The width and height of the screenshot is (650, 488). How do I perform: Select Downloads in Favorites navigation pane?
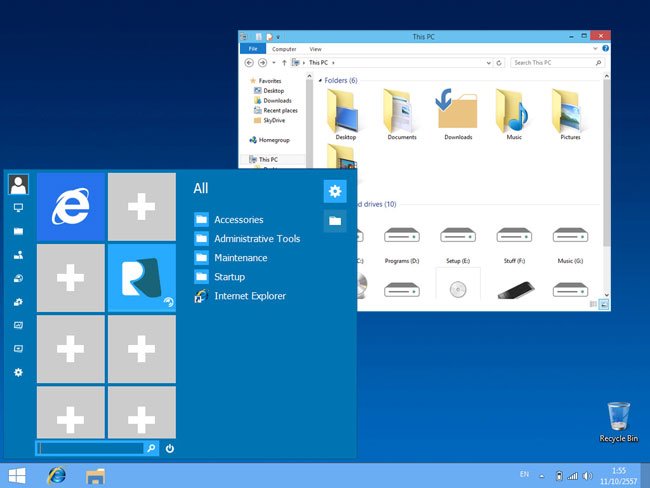click(277, 100)
